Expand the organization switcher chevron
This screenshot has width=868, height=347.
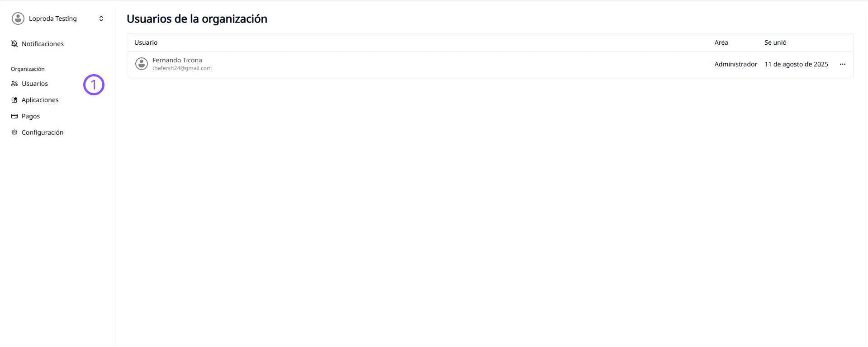pyautogui.click(x=101, y=19)
